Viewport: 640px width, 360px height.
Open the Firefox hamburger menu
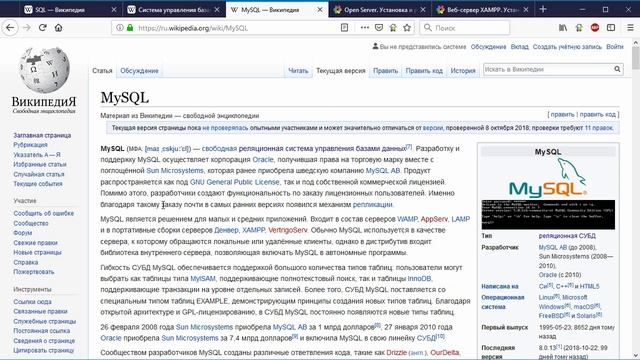[x=630, y=28]
